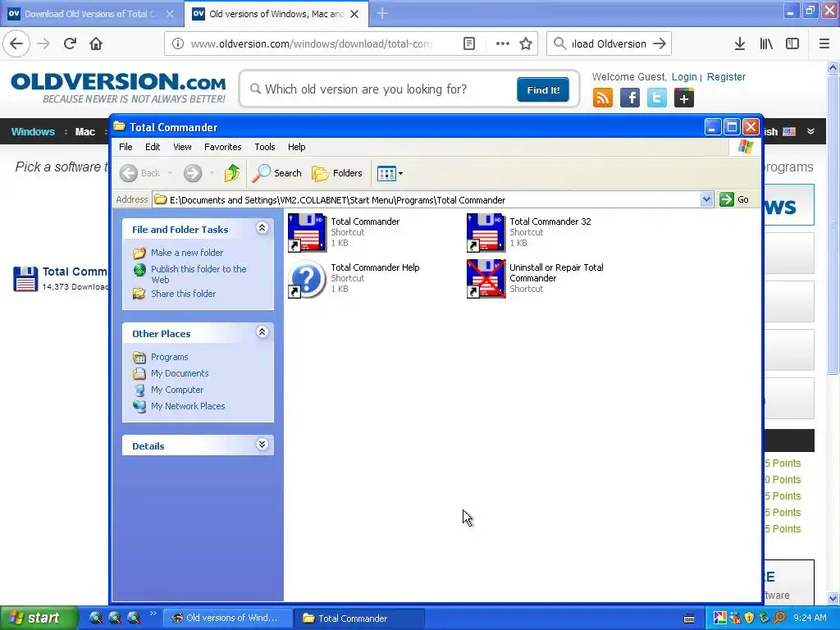Open the Edit menu
Viewport: 840px width, 630px height.
point(153,147)
